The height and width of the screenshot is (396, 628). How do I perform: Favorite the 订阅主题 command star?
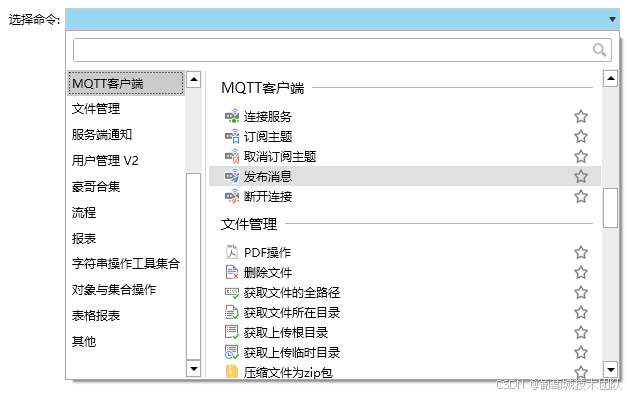tap(581, 137)
